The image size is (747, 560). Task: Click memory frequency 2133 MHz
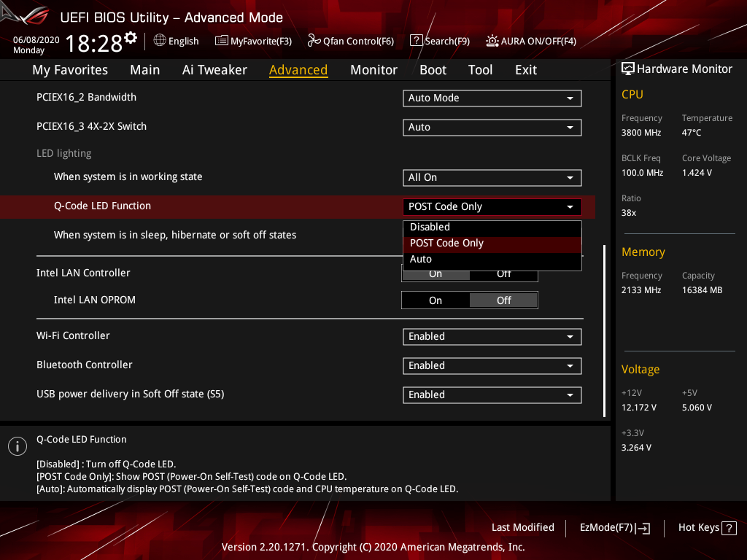coord(641,290)
